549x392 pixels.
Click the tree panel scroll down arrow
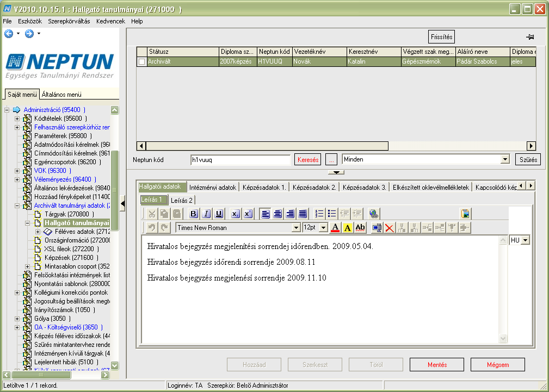pos(114,365)
